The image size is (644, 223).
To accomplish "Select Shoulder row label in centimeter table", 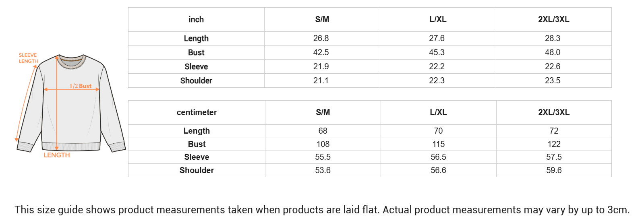I will 197,170.
